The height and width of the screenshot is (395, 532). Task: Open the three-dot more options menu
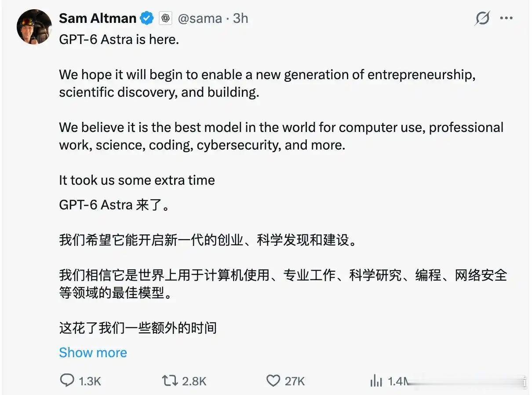click(x=506, y=18)
